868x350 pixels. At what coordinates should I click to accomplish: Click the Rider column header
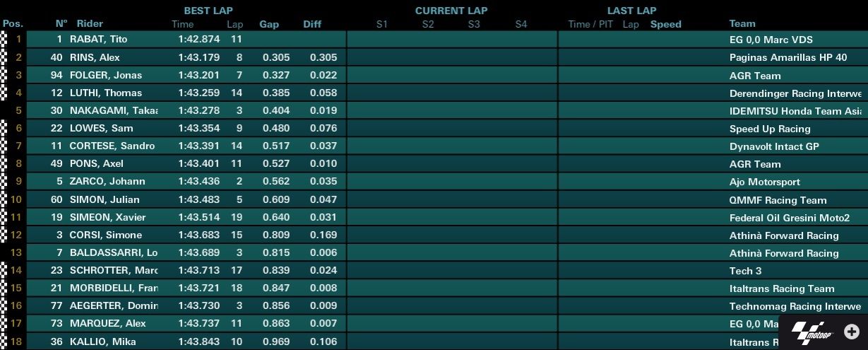click(90, 23)
